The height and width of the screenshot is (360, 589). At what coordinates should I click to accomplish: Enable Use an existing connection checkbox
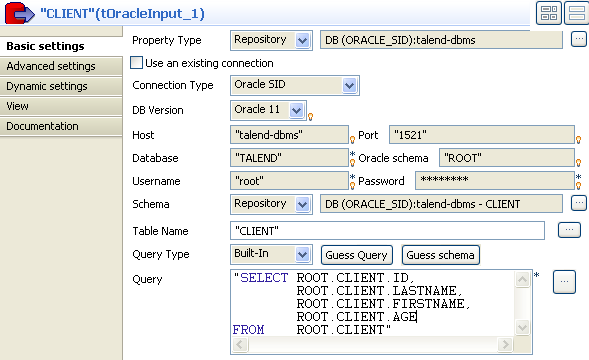click(136, 62)
